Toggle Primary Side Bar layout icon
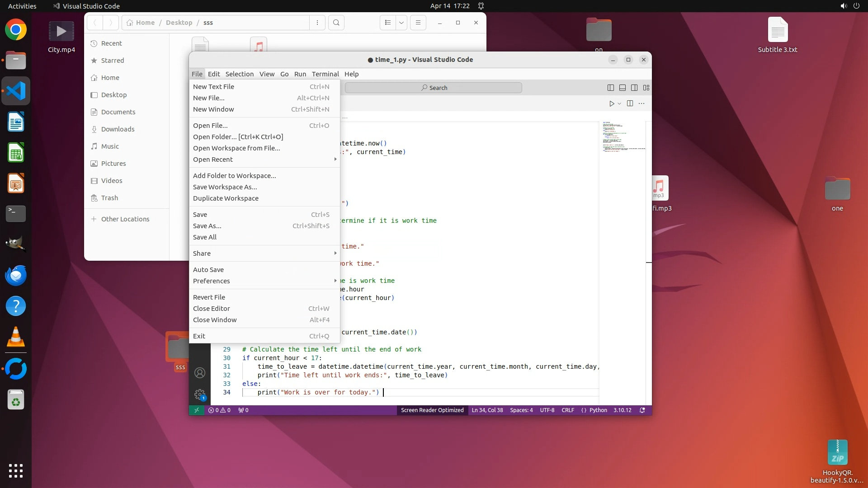This screenshot has width=868, height=488. pos(610,88)
